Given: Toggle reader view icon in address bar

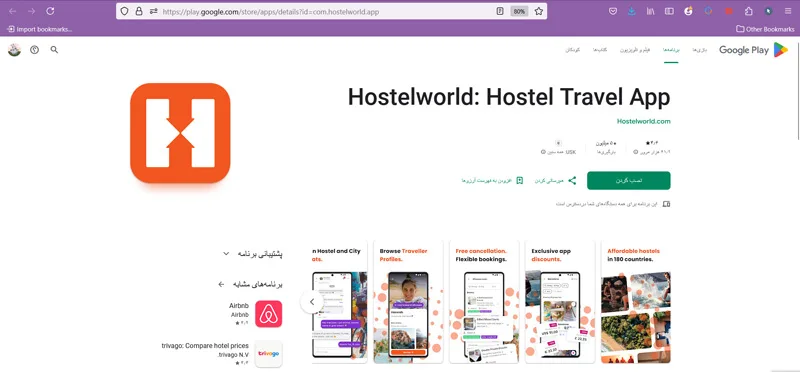Looking at the screenshot, I should [500, 11].
